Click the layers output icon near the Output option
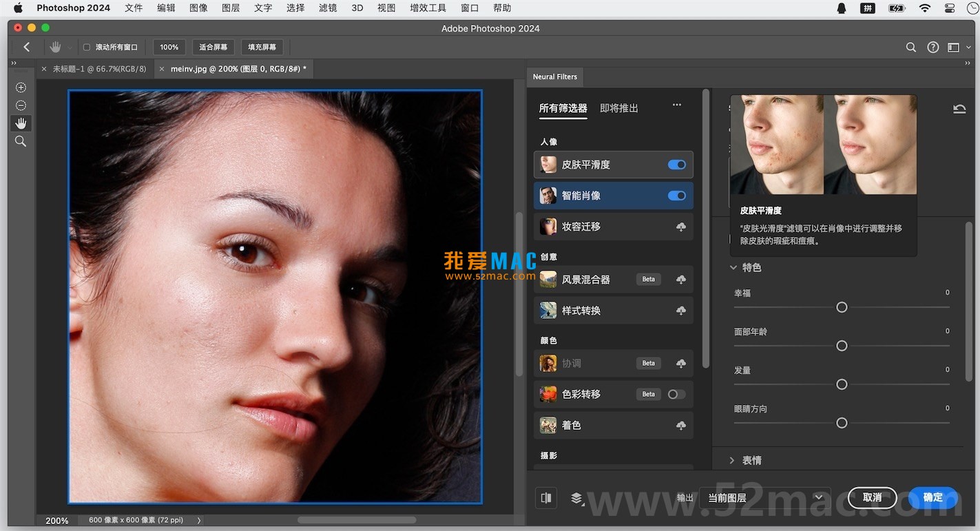The width and height of the screenshot is (980, 531). coord(577,497)
